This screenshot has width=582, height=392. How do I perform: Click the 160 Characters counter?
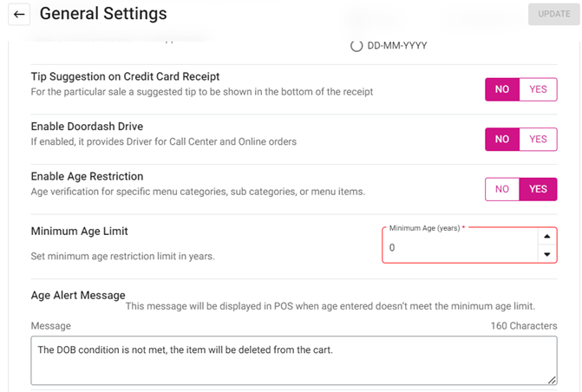[x=524, y=326]
